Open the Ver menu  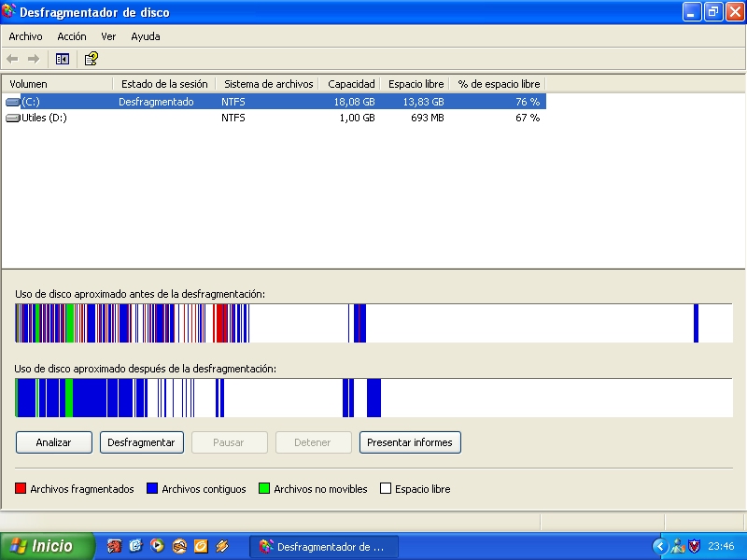click(x=108, y=36)
